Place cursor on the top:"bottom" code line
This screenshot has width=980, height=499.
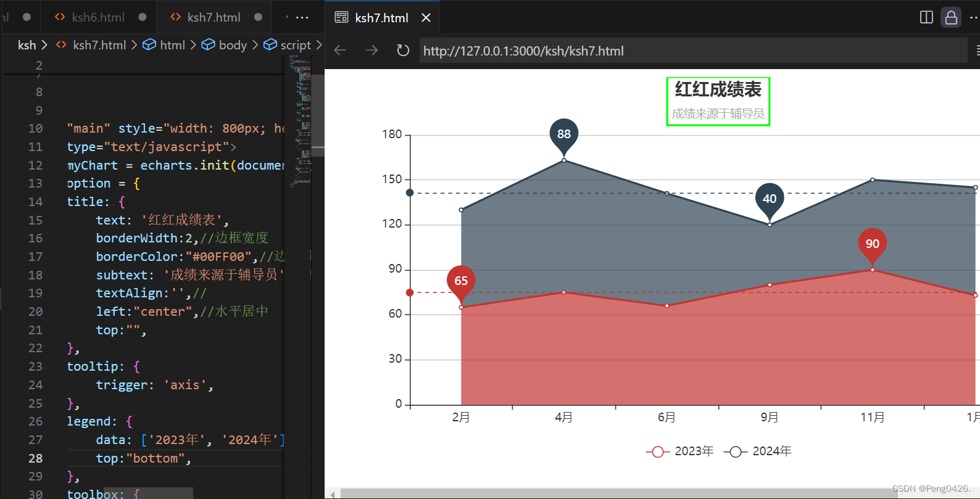(x=143, y=458)
